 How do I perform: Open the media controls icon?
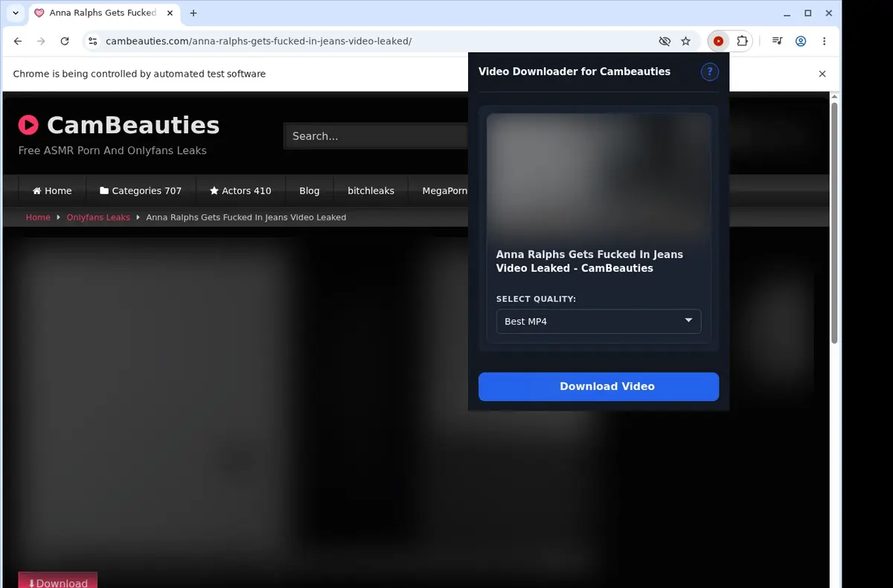point(777,42)
